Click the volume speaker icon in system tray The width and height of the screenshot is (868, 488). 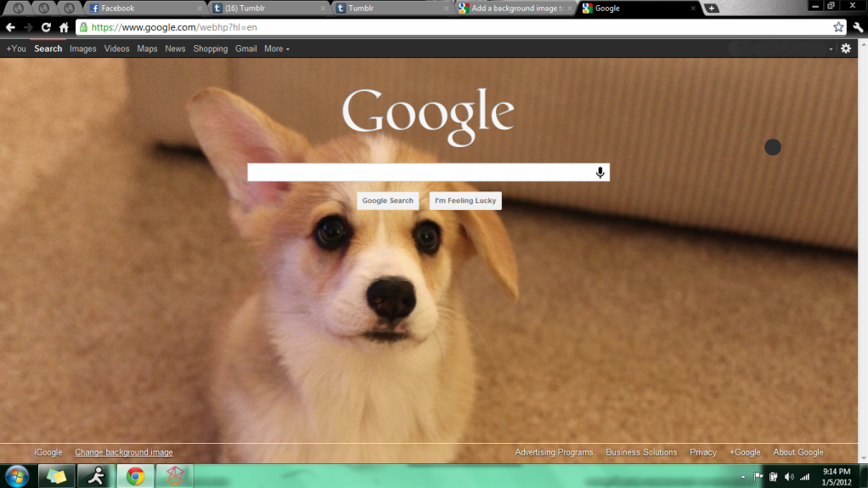click(x=789, y=476)
